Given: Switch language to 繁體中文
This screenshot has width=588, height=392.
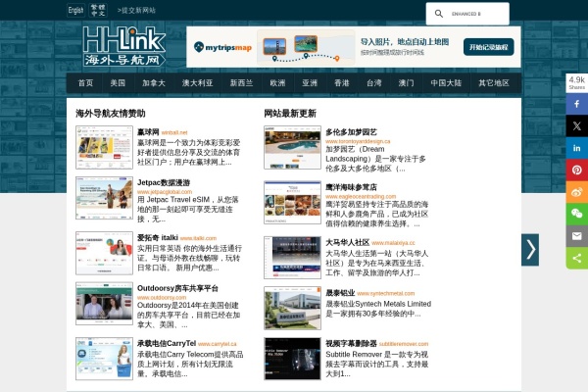Looking at the screenshot, I should point(98,11).
